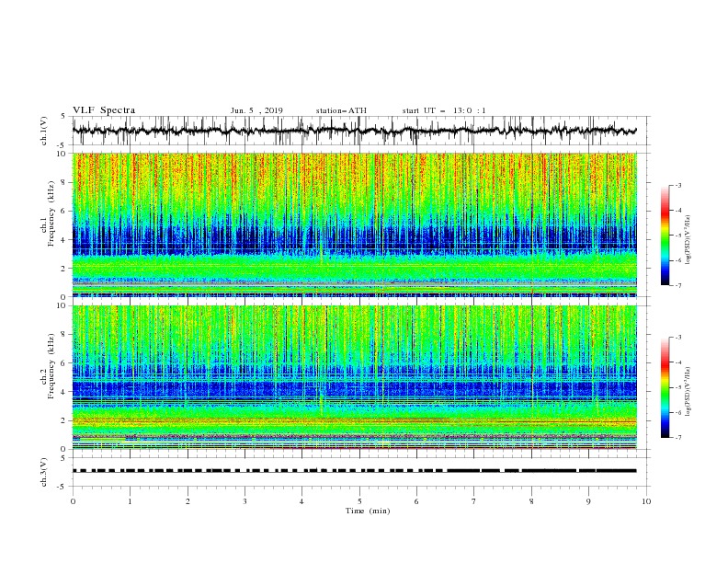Click inside the ch.1 spectrogram panel
Screen dimensions: 728x563
[355, 224]
